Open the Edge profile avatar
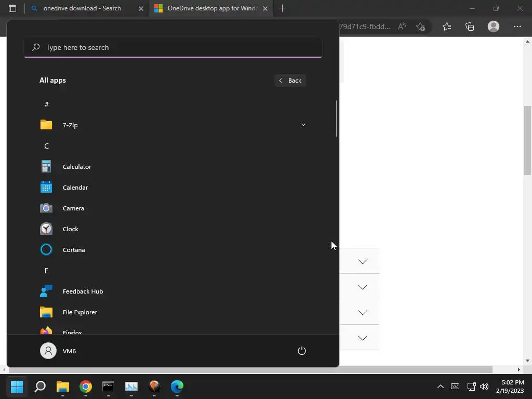This screenshot has height=399, width=532. [x=494, y=26]
